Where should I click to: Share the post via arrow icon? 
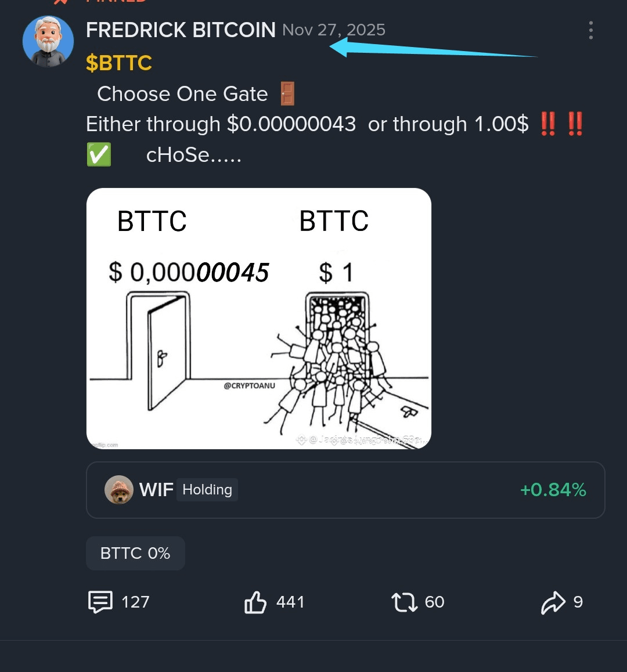553,602
